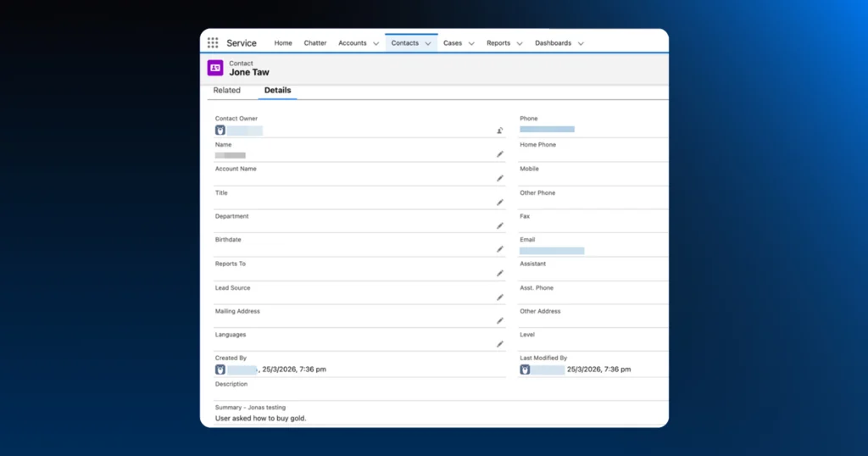Screen dimensions: 868x456
Task: Click the Jone Taw record title
Action: point(249,73)
